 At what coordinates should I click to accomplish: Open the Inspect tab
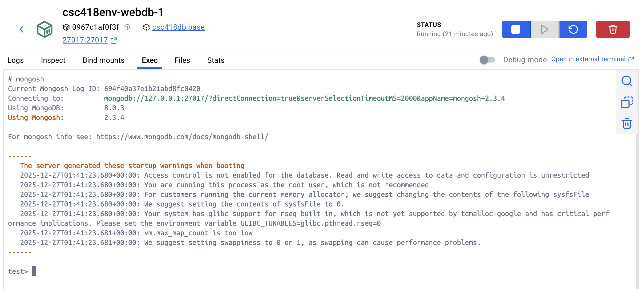tap(53, 60)
